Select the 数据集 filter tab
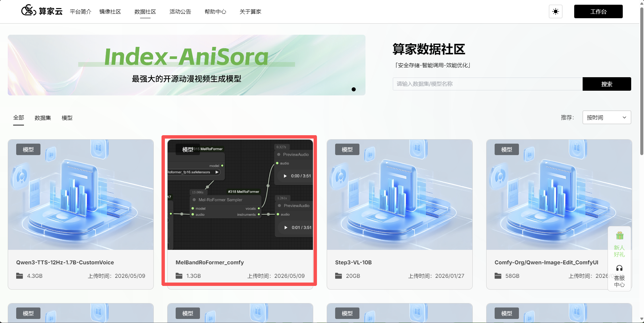The image size is (644, 323). tap(43, 118)
